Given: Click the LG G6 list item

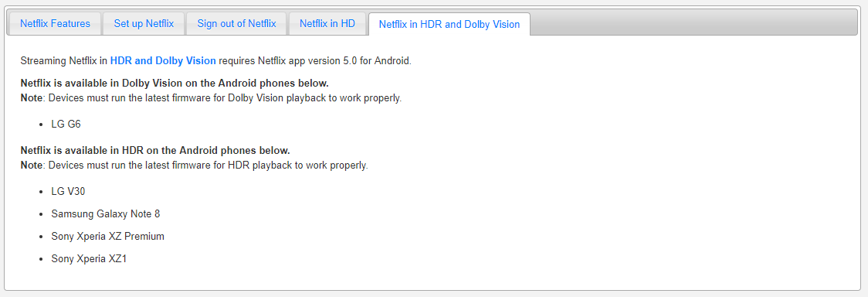Looking at the screenshot, I should coord(66,124).
